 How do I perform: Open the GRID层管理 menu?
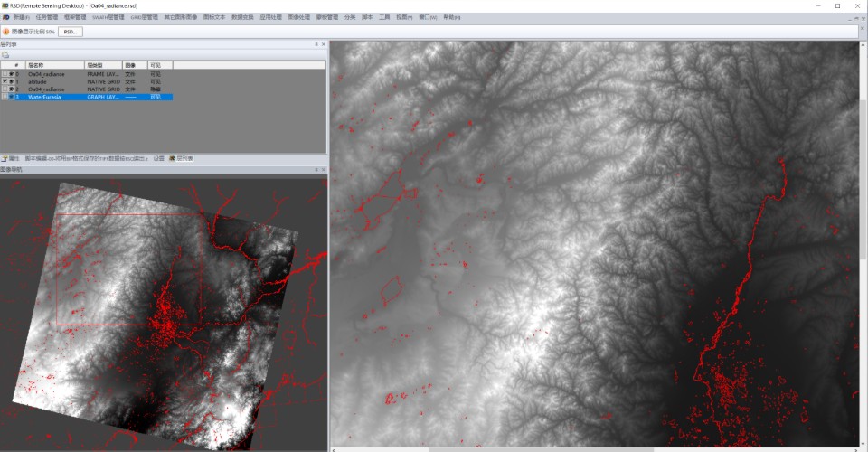pyautogui.click(x=144, y=17)
